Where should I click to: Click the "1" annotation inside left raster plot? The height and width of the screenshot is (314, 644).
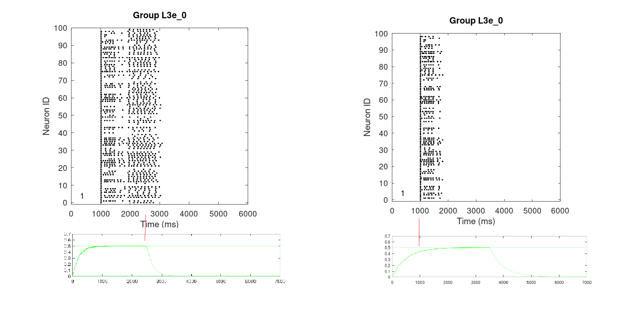(82, 196)
